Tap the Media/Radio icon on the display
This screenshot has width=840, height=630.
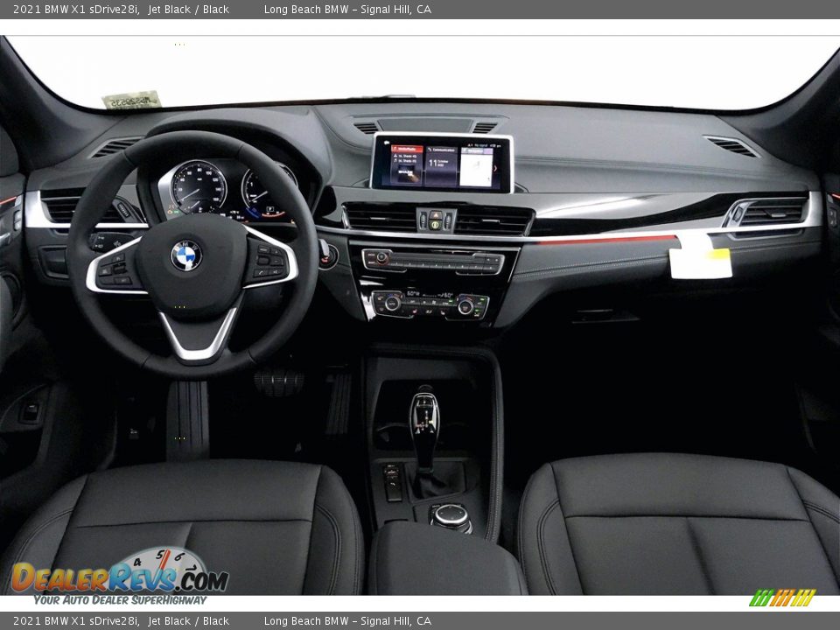click(395, 149)
